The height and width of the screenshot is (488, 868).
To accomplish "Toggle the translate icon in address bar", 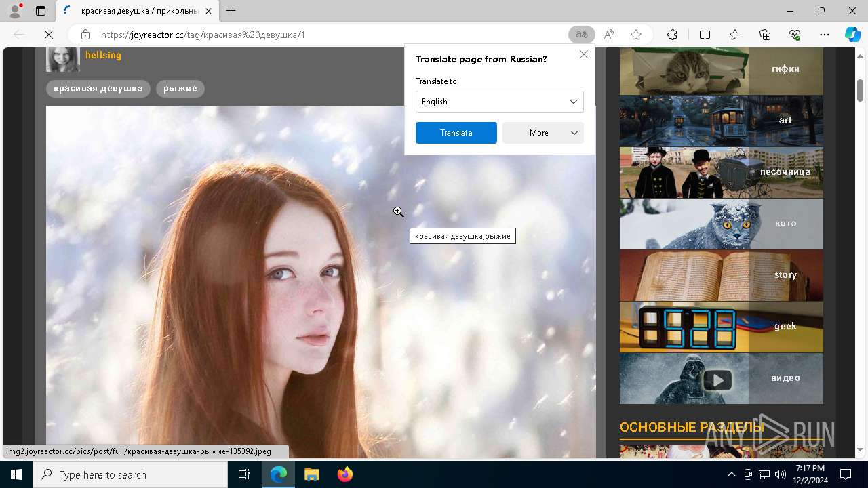I will [x=582, y=35].
